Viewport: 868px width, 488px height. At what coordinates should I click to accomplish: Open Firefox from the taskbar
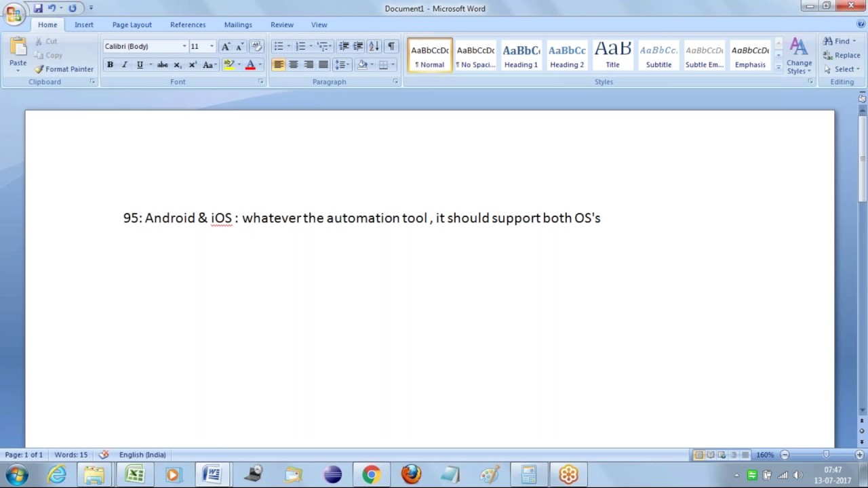411,474
